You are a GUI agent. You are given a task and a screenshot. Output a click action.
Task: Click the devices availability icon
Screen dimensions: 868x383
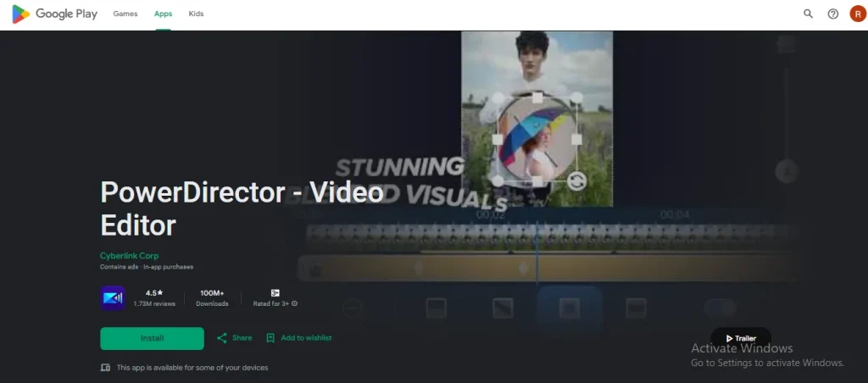click(x=105, y=368)
